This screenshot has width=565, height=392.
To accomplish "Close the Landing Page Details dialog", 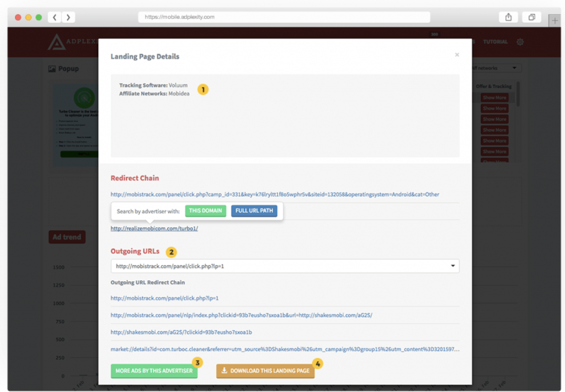I will 457,55.
